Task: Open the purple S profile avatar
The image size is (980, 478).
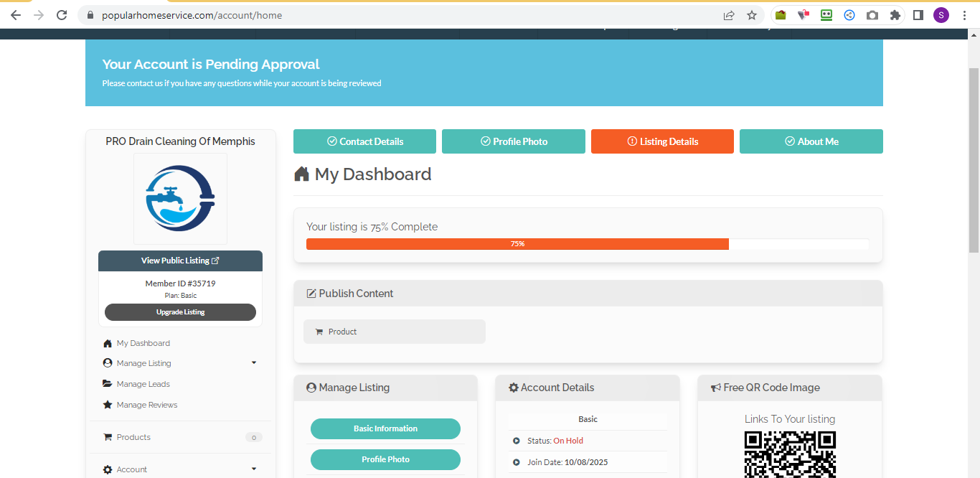Action: pos(941,15)
